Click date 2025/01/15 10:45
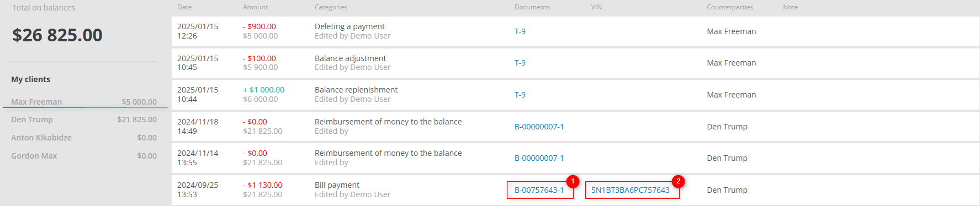980x206 pixels. click(198, 63)
